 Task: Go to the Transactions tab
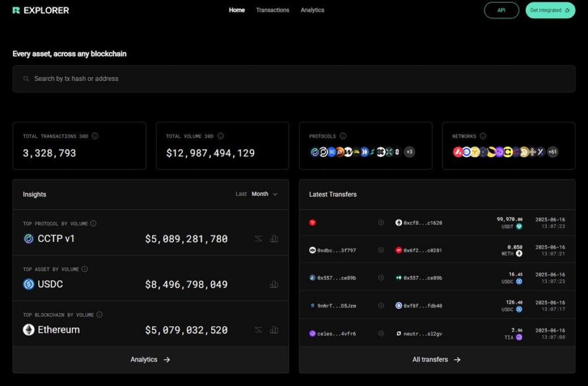coord(272,10)
